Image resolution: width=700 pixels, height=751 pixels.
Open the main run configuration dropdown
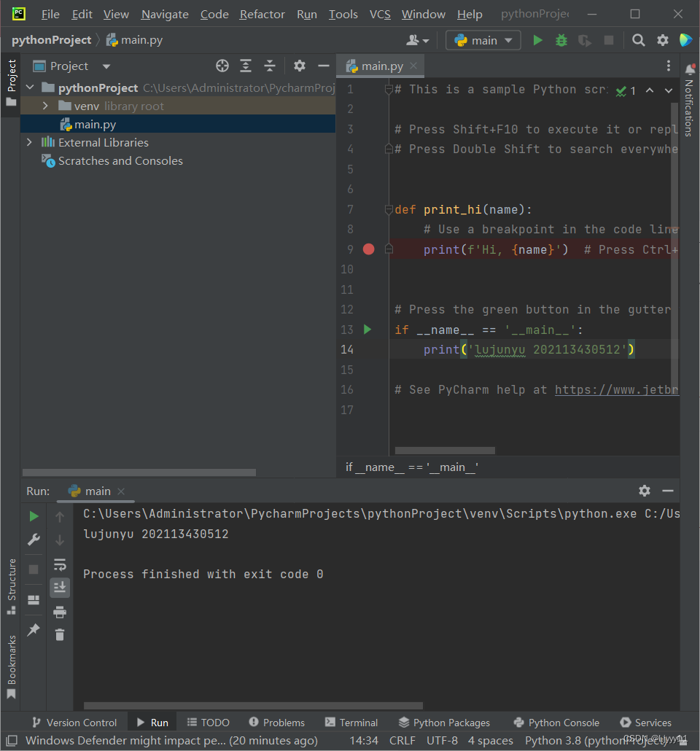tap(483, 40)
